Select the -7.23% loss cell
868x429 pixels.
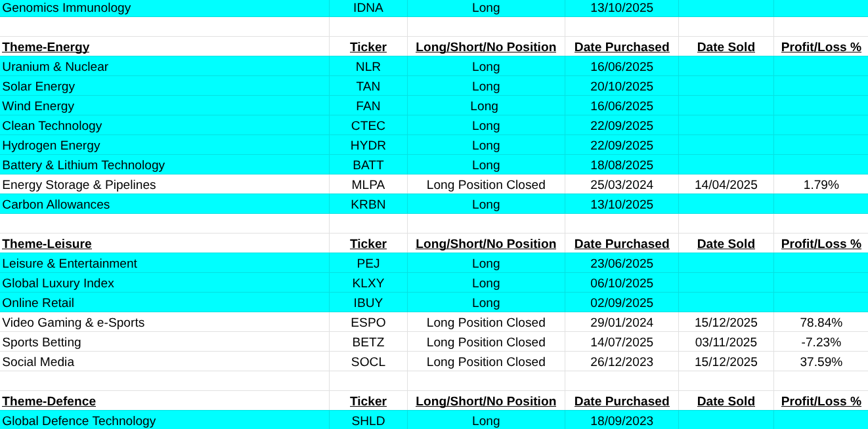[x=821, y=342]
